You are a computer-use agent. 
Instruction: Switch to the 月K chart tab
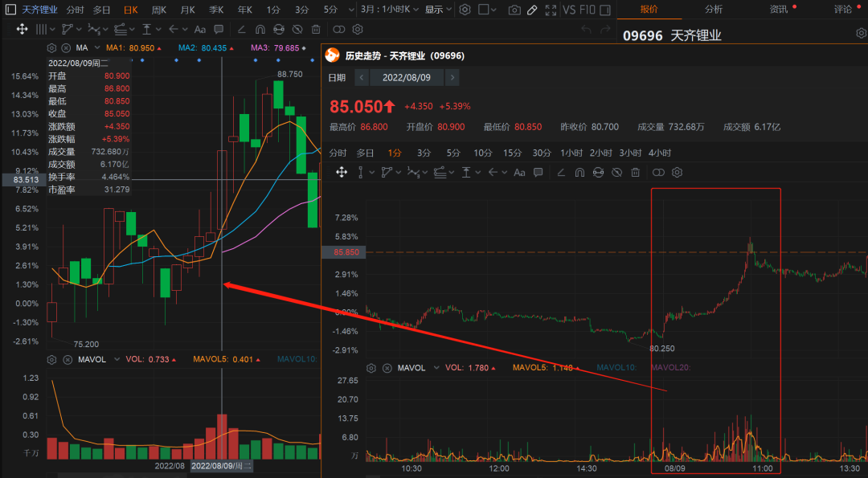coord(187,10)
